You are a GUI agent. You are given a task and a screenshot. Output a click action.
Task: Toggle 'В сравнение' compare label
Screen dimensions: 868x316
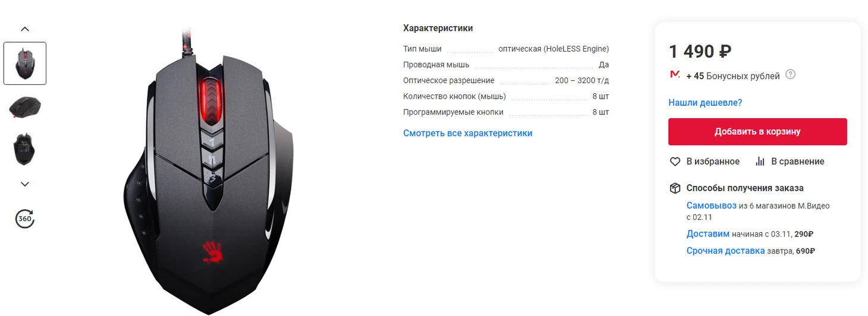(798, 162)
